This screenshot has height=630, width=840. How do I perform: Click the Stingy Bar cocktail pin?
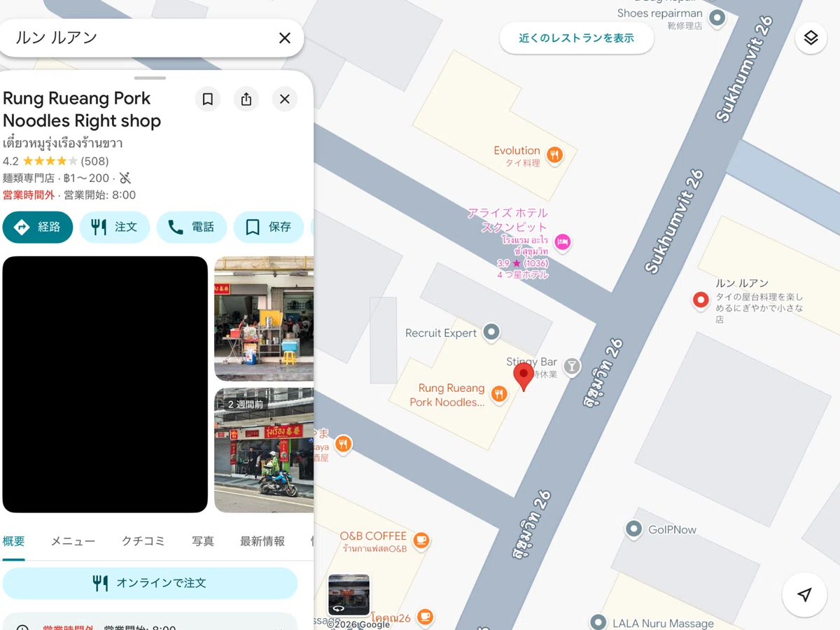572,365
